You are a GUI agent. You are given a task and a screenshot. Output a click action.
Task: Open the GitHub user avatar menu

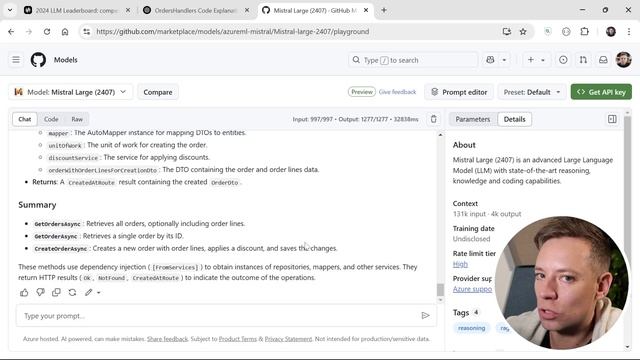623,60
